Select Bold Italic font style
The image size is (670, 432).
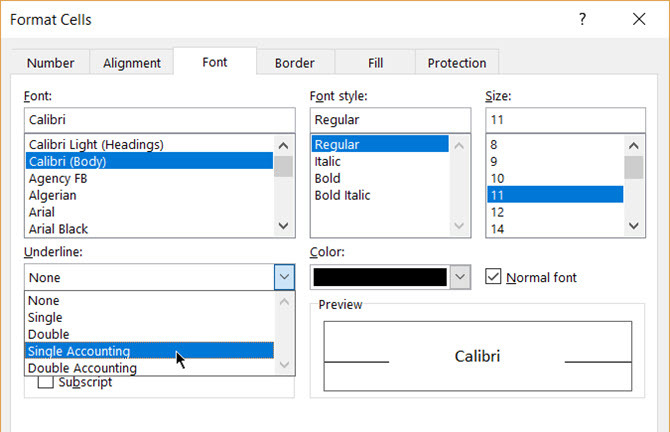coord(342,195)
